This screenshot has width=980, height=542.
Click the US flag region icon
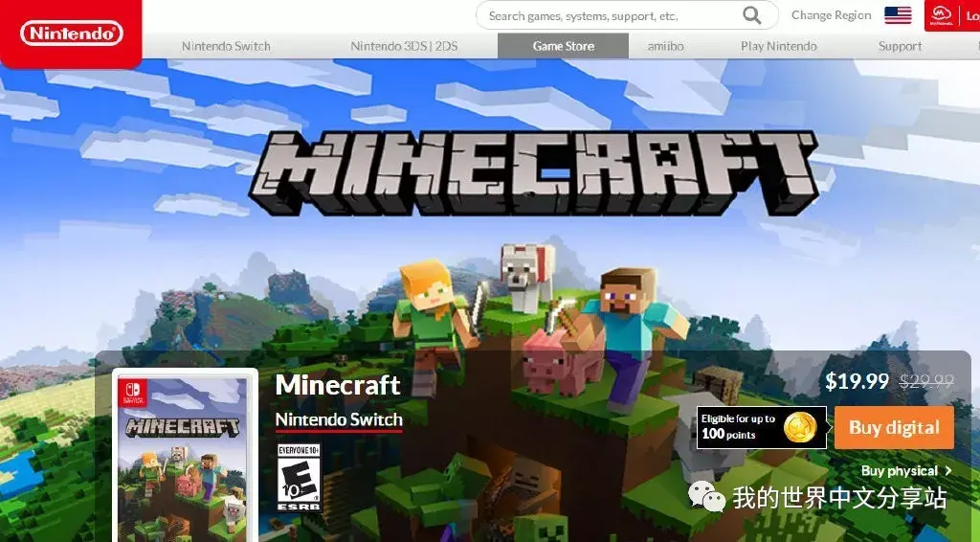click(x=898, y=15)
